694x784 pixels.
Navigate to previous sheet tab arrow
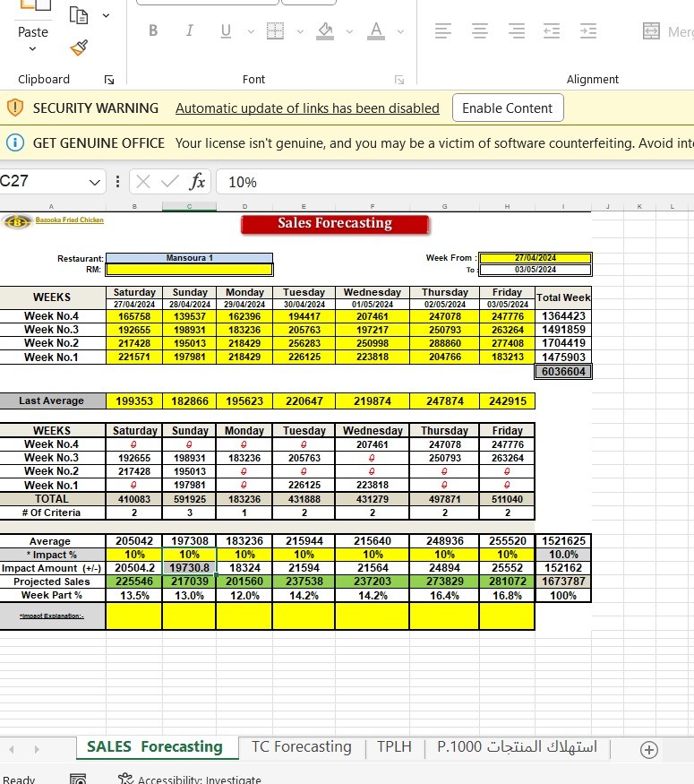click(x=12, y=749)
